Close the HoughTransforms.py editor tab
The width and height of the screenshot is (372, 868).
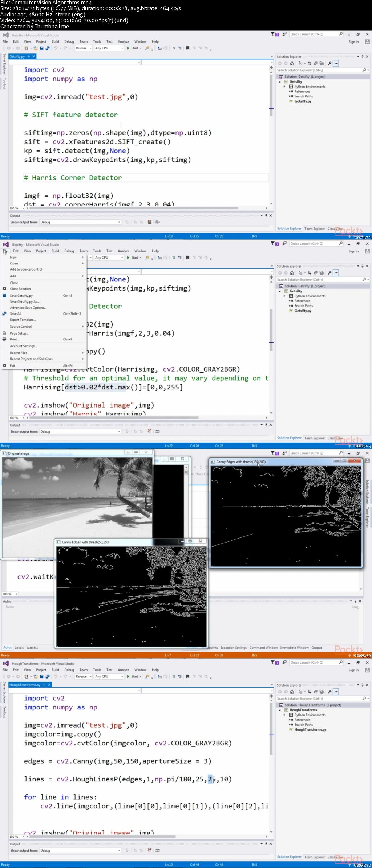49,685
